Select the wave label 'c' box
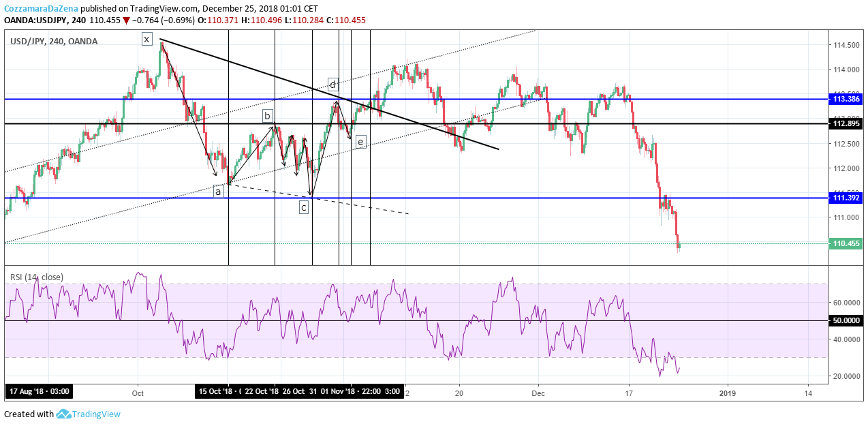The width and height of the screenshot is (868, 426). pos(304,207)
